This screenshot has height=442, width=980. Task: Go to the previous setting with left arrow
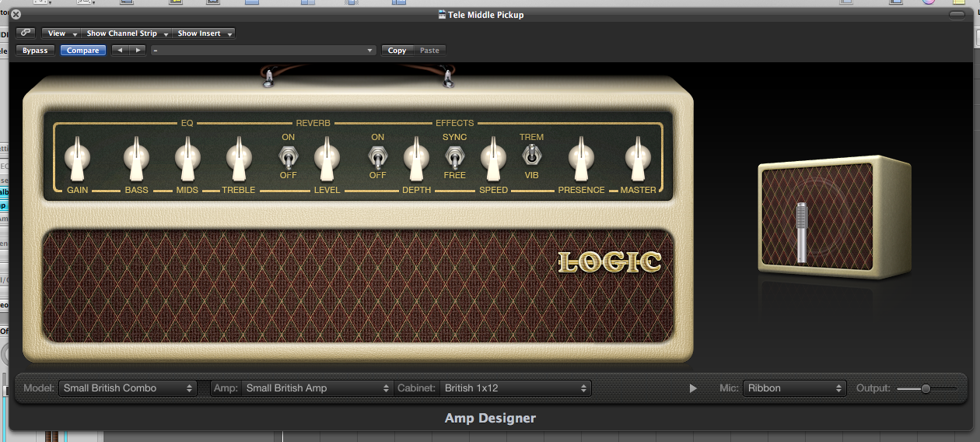click(x=120, y=50)
